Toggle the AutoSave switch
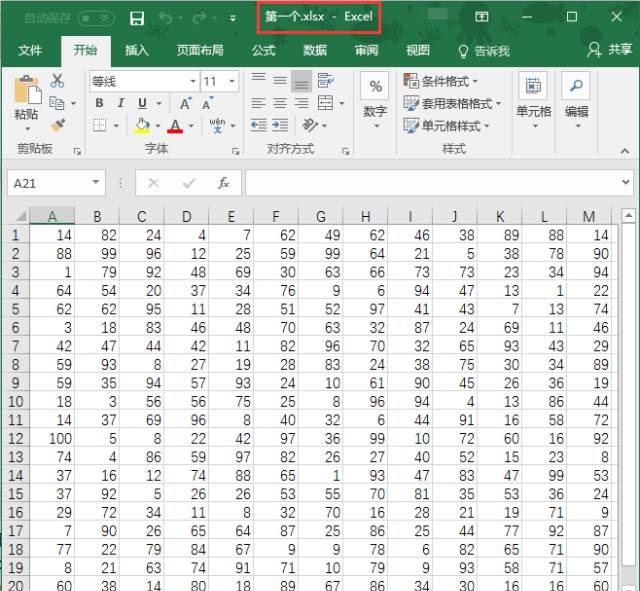This screenshot has height=591, width=640. click(x=96, y=18)
